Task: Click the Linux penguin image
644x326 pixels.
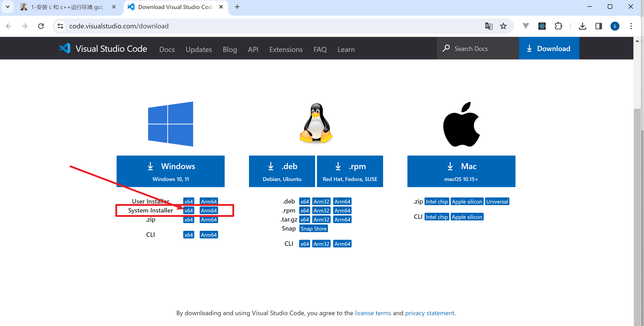Action: tap(316, 124)
